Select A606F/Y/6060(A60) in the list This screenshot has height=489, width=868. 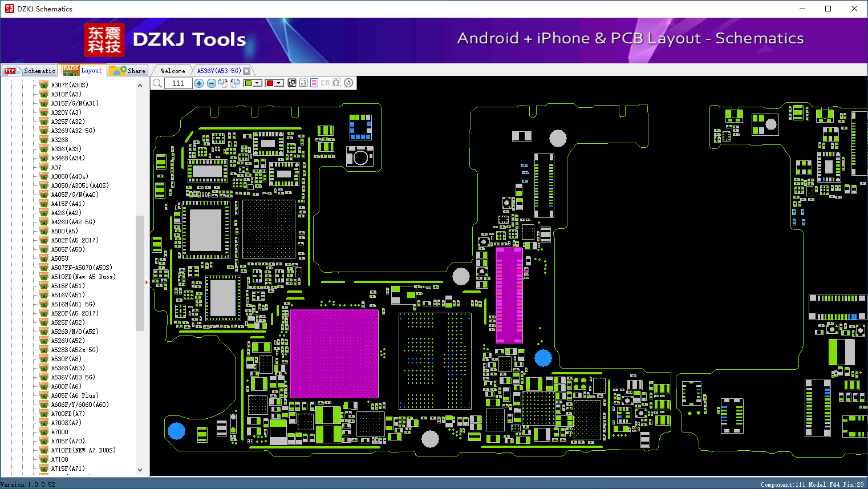[80, 405]
